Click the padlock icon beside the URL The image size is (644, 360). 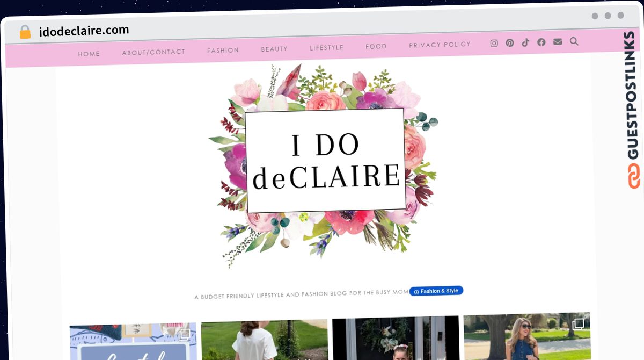[x=25, y=32]
